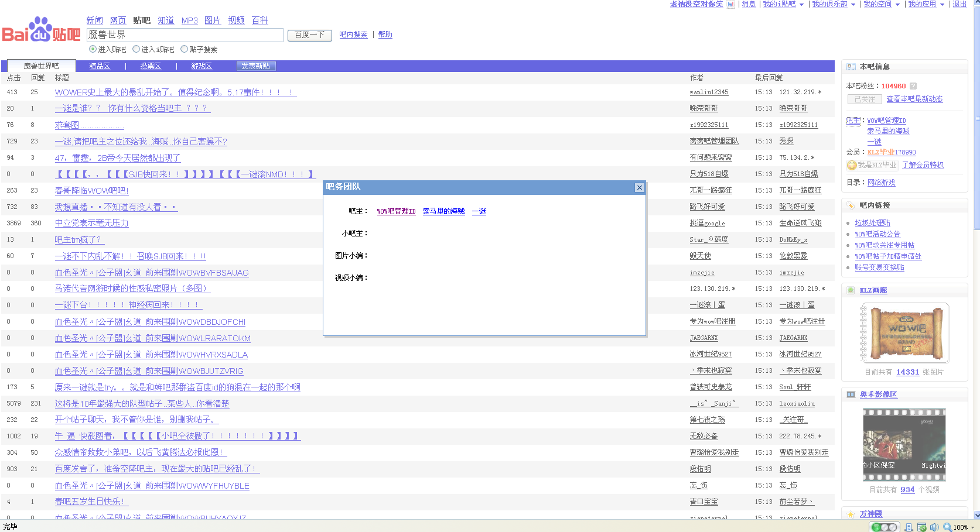Switch to the 投票区 tab
Image resolution: width=980 pixels, height=532 pixels.
click(151, 66)
